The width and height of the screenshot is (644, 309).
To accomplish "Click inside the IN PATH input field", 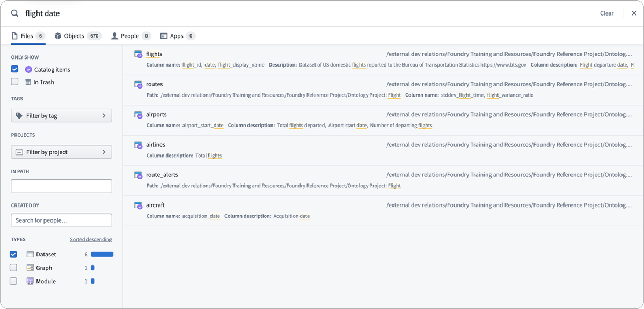I will (x=61, y=186).
